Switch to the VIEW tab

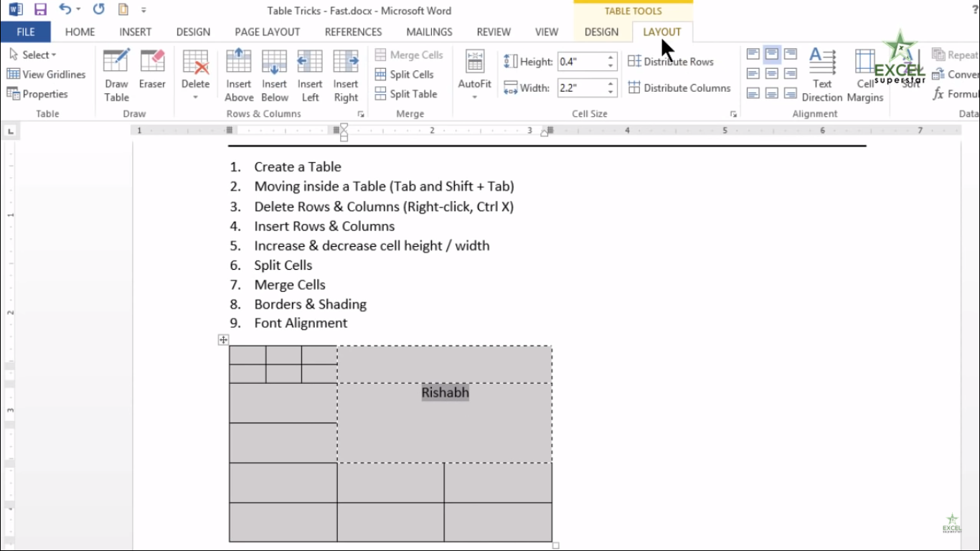(x=546, y=32)
